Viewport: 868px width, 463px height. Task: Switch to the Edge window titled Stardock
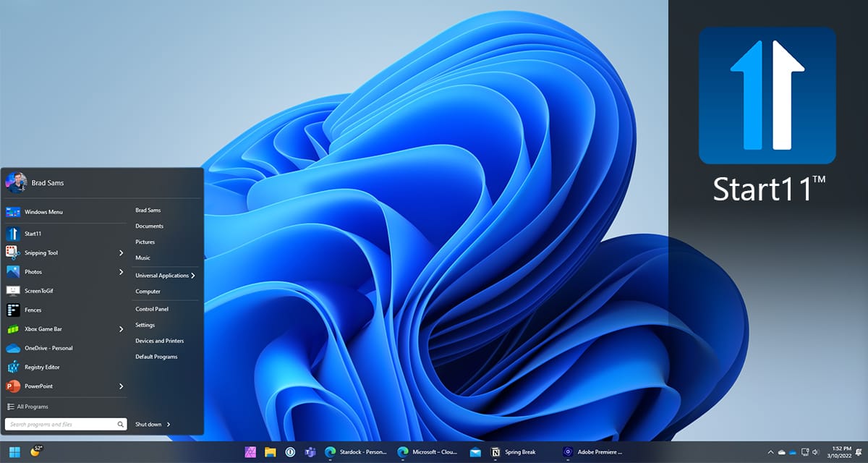pos(356,451)
